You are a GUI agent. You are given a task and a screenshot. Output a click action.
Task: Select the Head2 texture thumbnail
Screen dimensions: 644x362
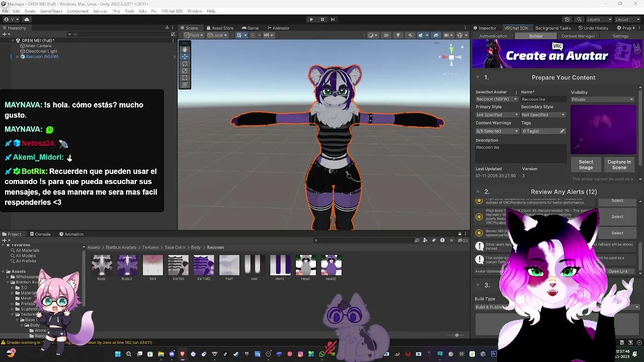(331, 267)
